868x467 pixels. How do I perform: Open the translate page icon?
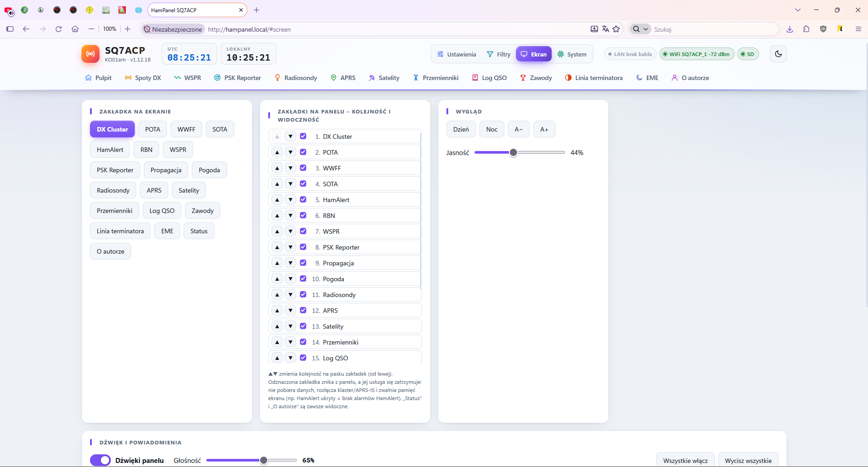(x=605, y=29)
